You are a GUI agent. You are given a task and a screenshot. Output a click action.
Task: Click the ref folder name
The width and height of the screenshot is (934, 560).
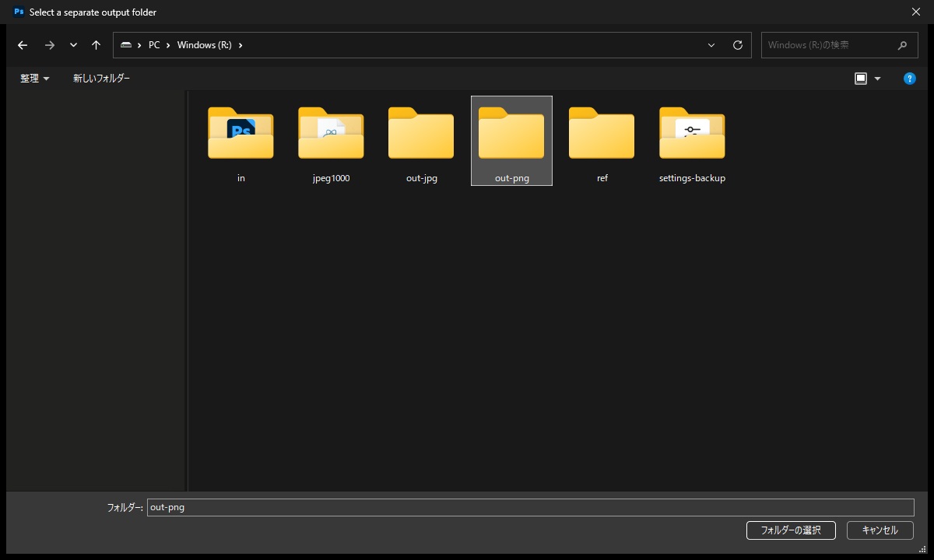tap(602, 178)
